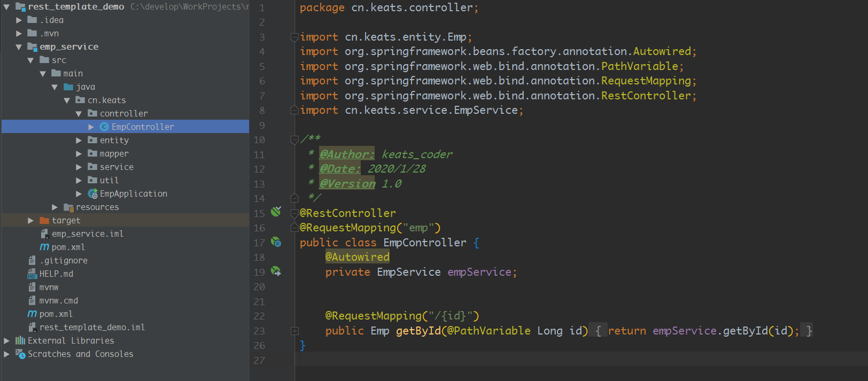Select the pom.xml under emp_service
The image size is (868, 381).
click(68, 247)
